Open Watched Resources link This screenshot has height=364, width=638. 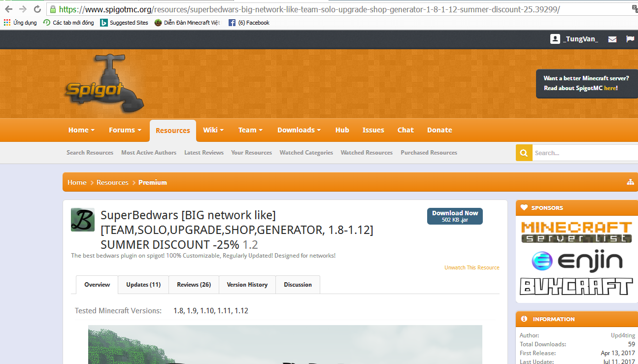point(367,153)
